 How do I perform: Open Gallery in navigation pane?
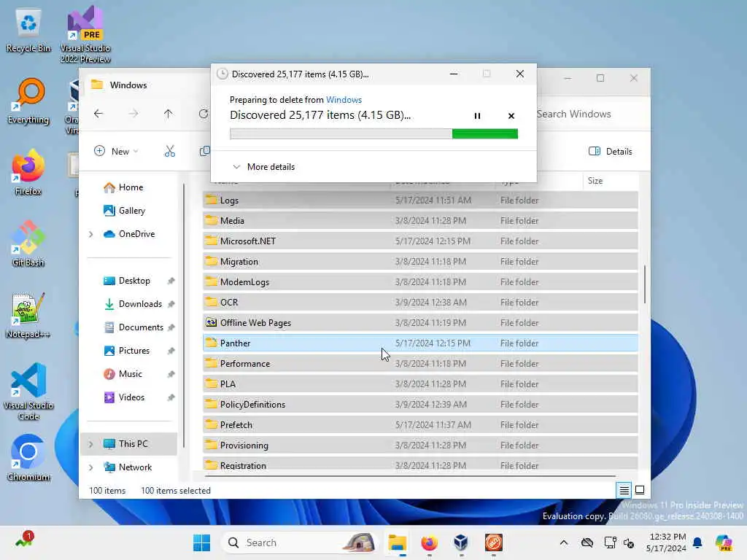point(124,211)
